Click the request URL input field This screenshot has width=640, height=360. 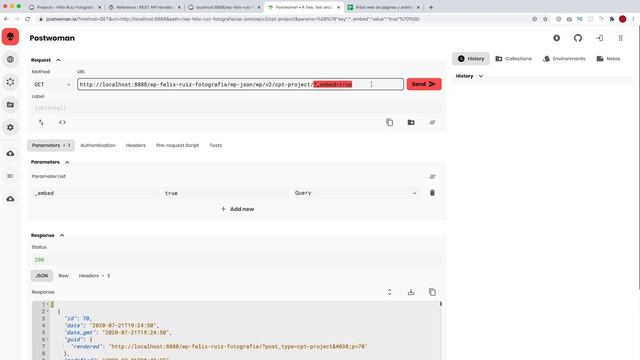pos(240,84)
